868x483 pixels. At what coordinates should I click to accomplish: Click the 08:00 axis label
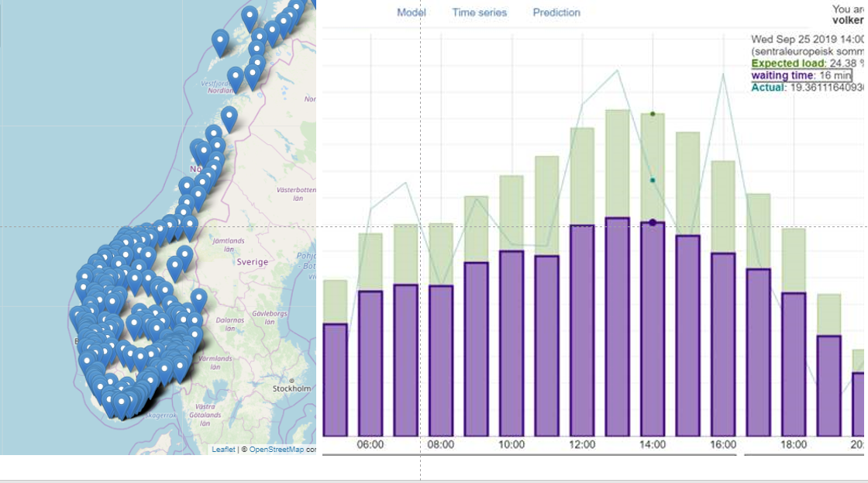click(441, 444)
